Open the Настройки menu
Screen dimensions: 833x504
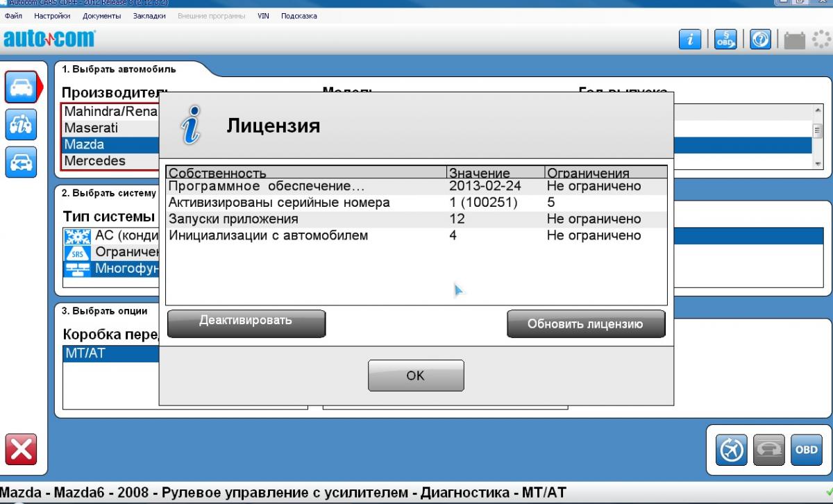(53, 16)
